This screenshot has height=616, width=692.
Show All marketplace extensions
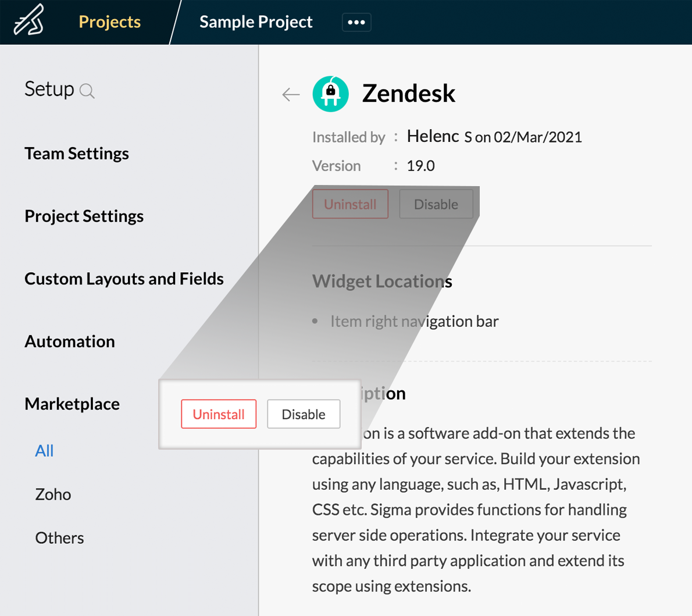click(x=44, y=451)
